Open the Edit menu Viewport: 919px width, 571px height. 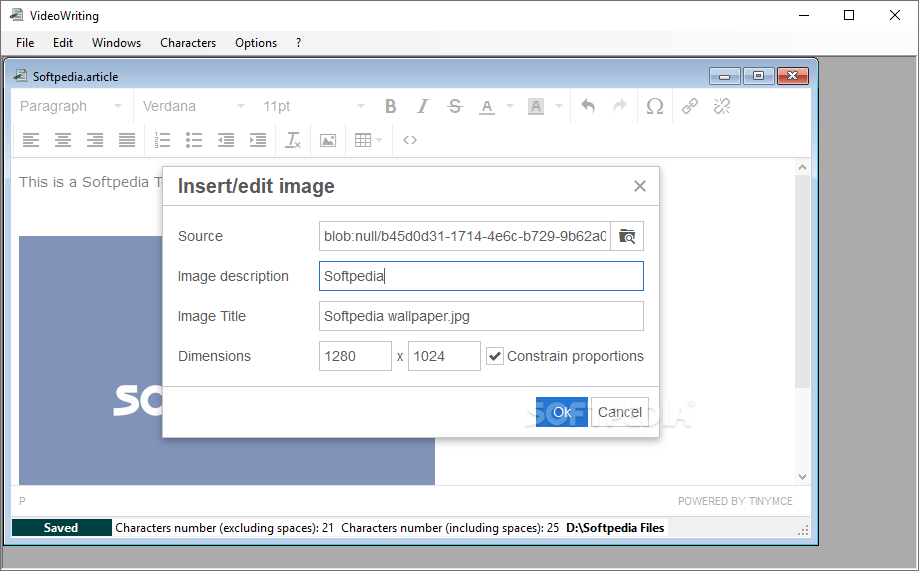pos(63,43)
